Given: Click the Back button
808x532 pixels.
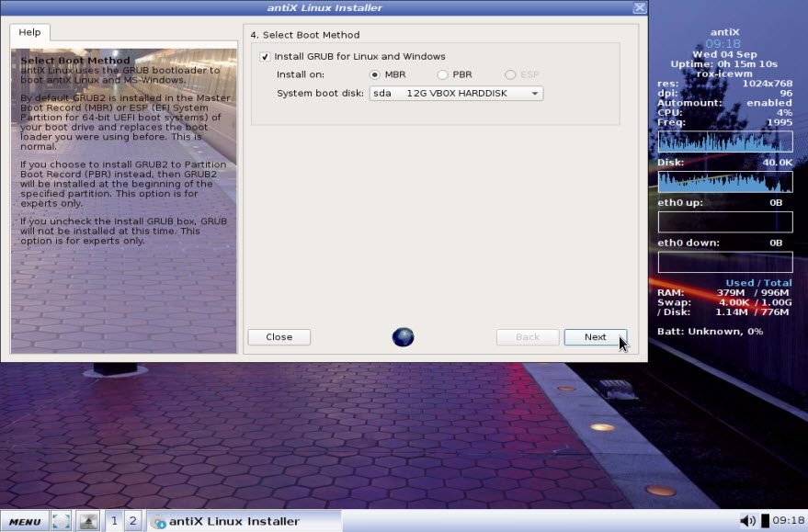Looking at the screenshot, I should tap(528, 337).
